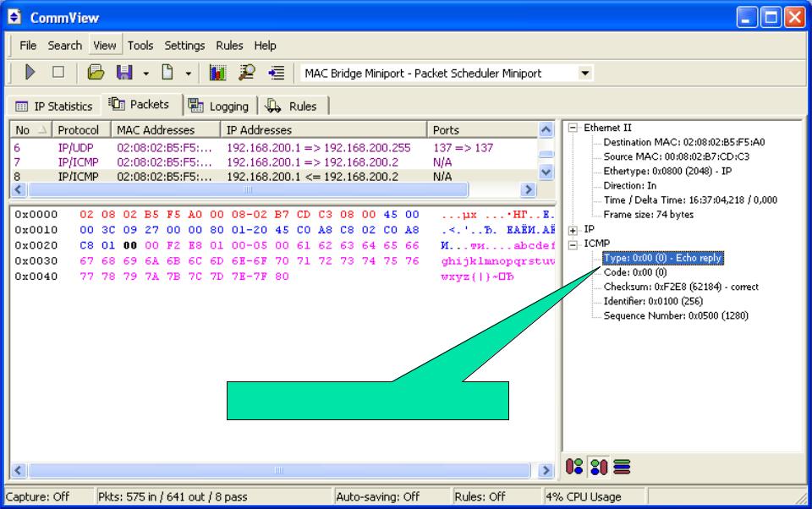Open the dropdown arrow beside document icon
Image resolution: width=812 pixels, height=509 pixels.
pos(188,74)
